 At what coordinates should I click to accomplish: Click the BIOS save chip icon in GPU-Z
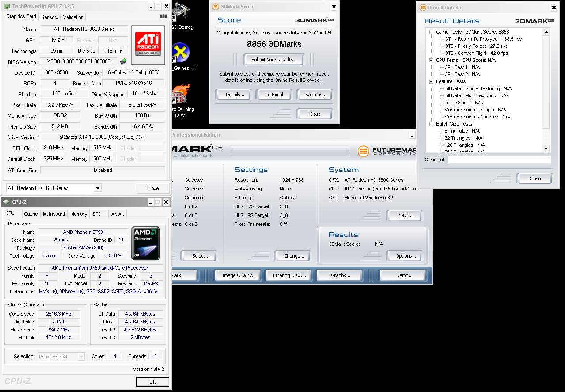click(x=123, y=61)
